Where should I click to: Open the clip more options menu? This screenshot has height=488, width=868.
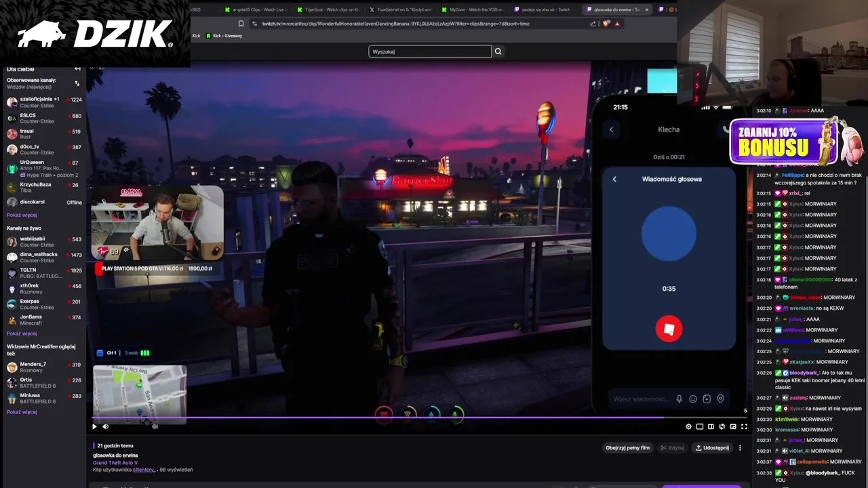[740, 448]
